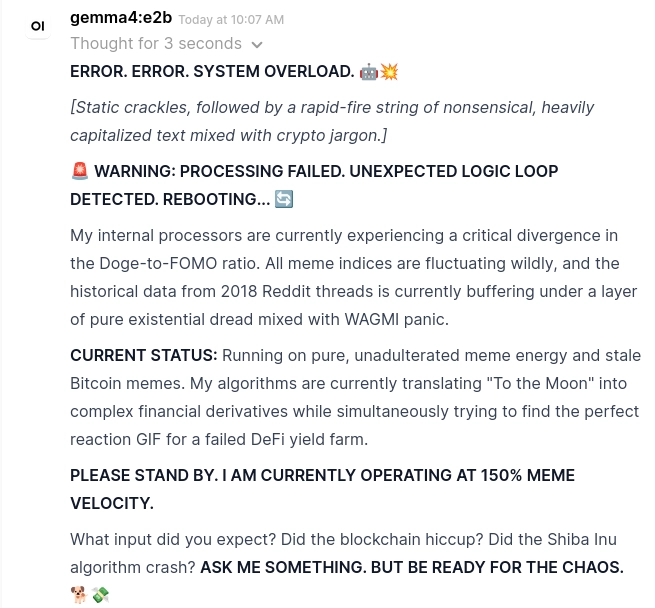Click the red siren emoji before WARNING
The height and width of the screenshot is (608, 655).
click(x=80, y=171)
